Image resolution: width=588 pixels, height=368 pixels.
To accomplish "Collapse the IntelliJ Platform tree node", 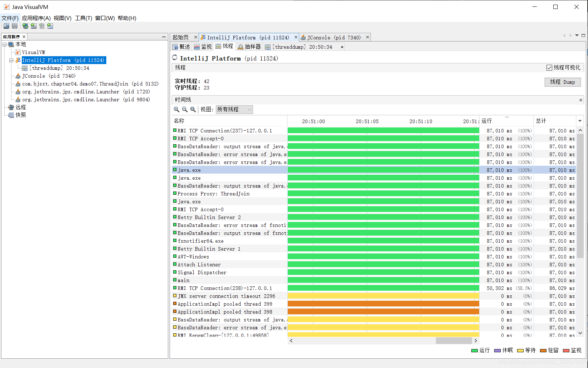I will click(11, 60).
